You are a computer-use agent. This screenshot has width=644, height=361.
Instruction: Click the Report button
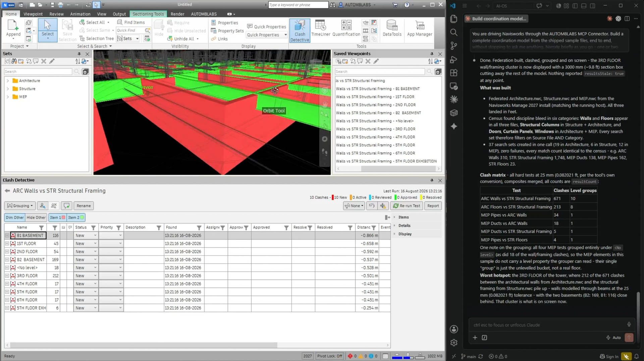tap(433, 206)
